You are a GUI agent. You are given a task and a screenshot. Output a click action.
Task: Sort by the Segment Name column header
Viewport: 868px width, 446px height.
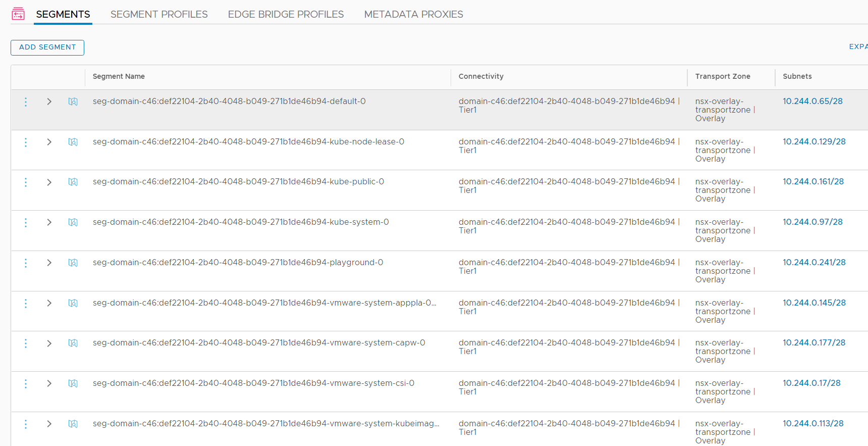pos(119,76)
